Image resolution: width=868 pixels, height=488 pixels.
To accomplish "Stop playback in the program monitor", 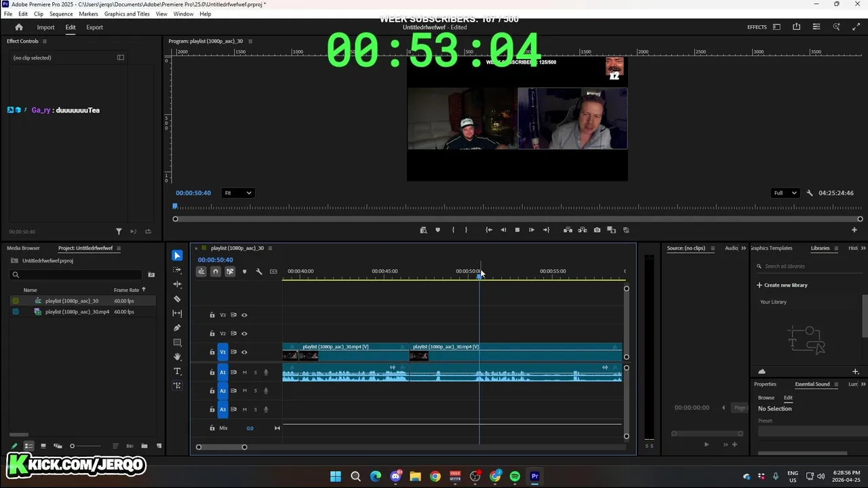I will point(517,230).
